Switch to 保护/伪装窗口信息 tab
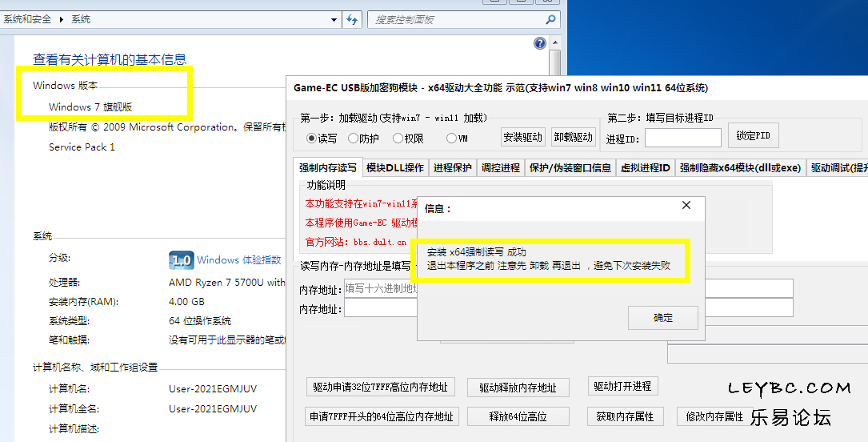The image size is (868, 442). click(570, 168)
